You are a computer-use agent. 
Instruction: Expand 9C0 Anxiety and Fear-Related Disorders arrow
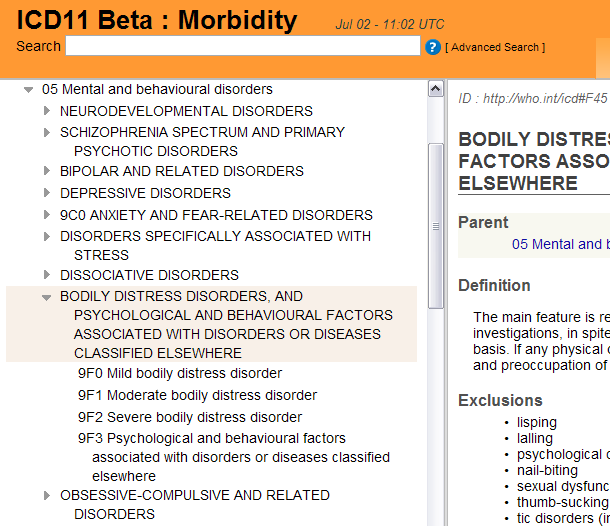click(x=47, y=215)
